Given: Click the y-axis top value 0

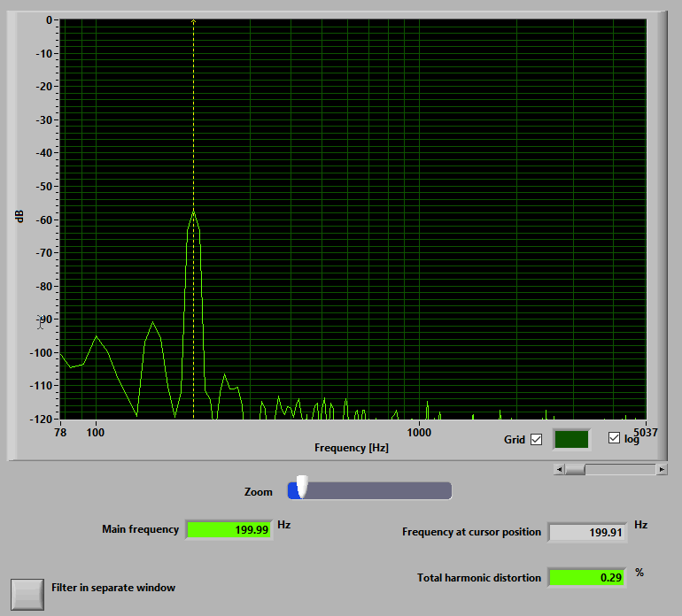Looking at the screenshot, I should click(x=49, y=20).
